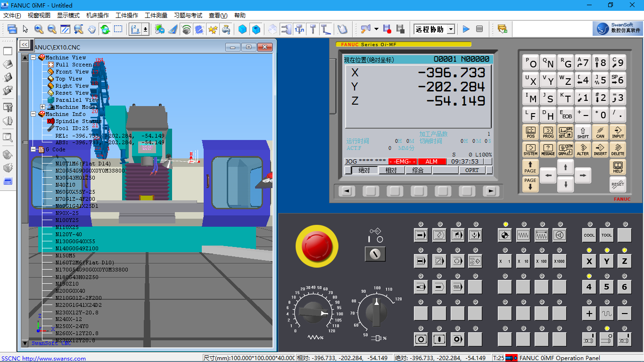The image size is (644, 362).
Task: Click the POS key on FANUC keypad
Action: [x=531, y=132]
